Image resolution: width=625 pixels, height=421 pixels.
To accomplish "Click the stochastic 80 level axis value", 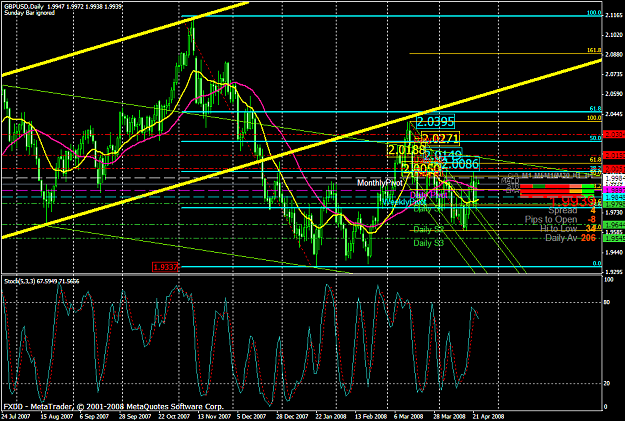I will [607, 302].
